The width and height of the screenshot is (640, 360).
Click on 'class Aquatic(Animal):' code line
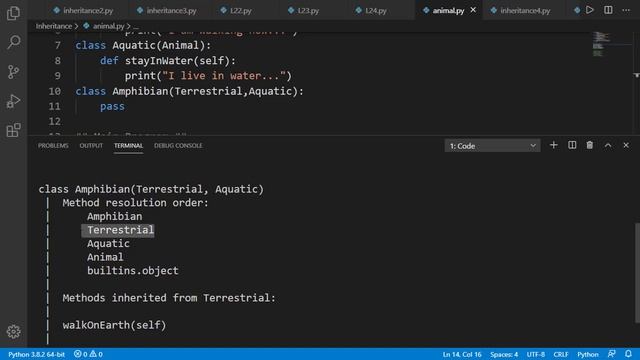point(143,45)
